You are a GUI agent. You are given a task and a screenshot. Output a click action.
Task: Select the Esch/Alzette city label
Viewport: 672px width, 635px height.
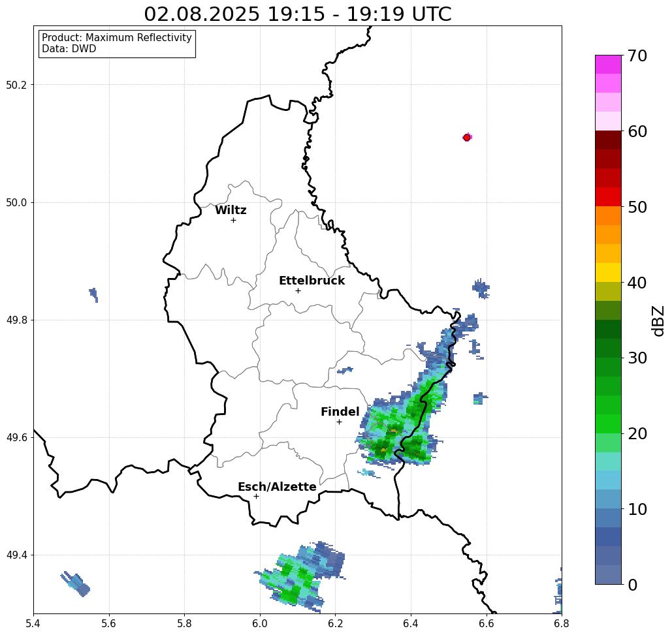point(277,487)
